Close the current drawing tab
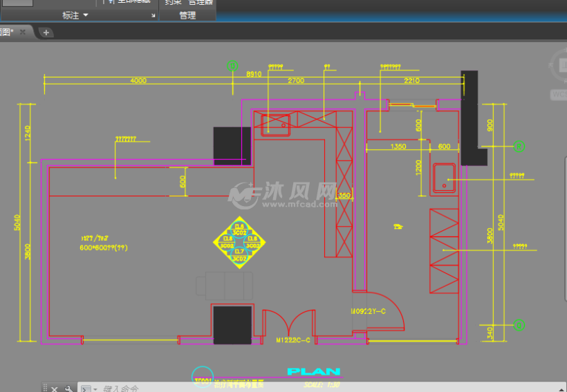The width and height of the screenshot is (567, 392). (22, 32)
